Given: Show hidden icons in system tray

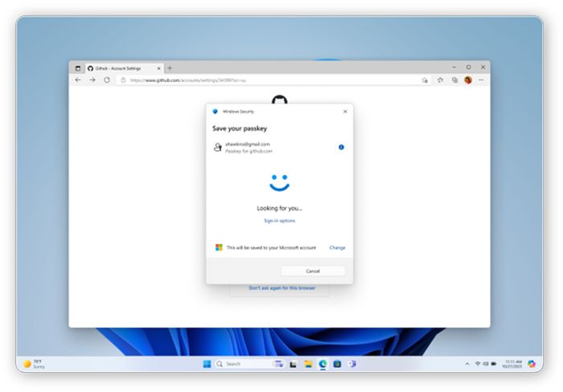Looking at the screenshot, I should pos(467,364).
